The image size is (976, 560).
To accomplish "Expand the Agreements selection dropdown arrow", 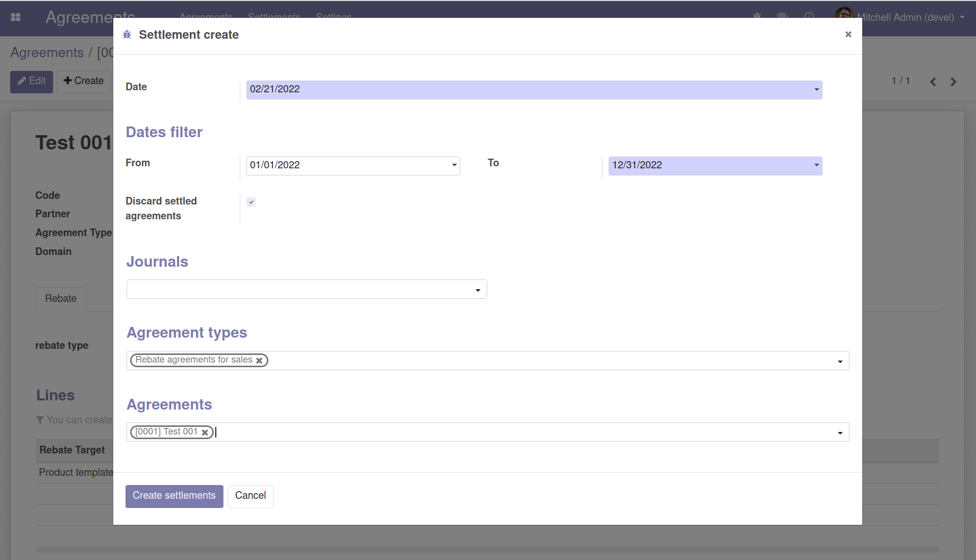I will (x=840, y=433).
